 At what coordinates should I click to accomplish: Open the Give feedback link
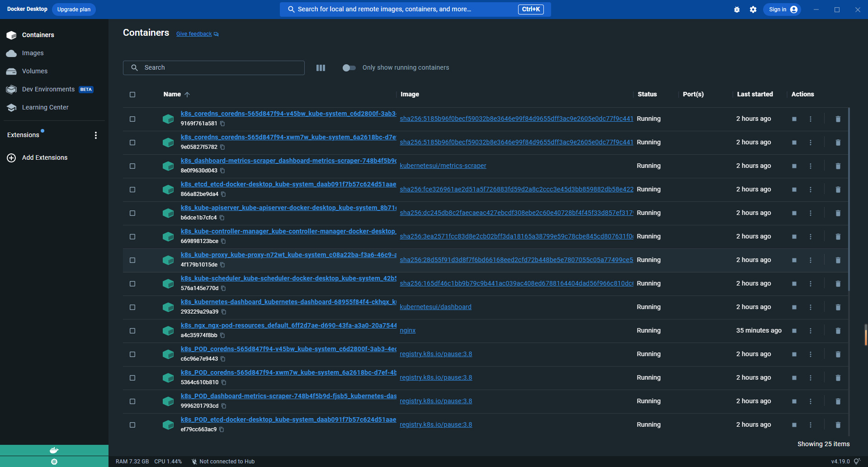click(194, 34)
